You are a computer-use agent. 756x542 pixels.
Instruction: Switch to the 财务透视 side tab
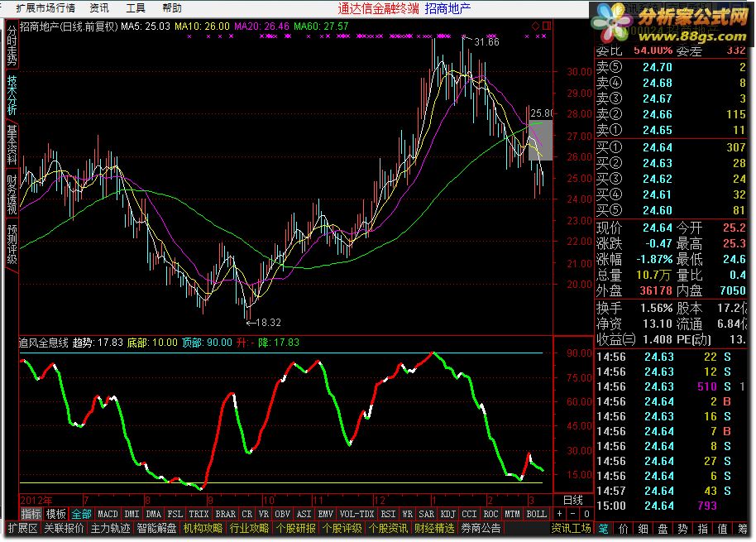pos(12,194)
